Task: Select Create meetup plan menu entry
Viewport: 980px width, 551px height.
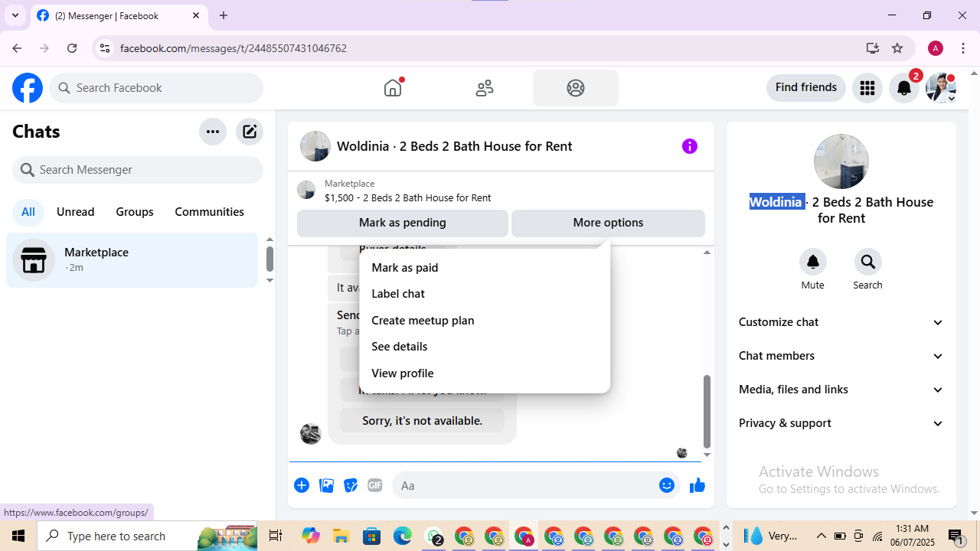Action: pyautogui.click(x=485, y=321)
